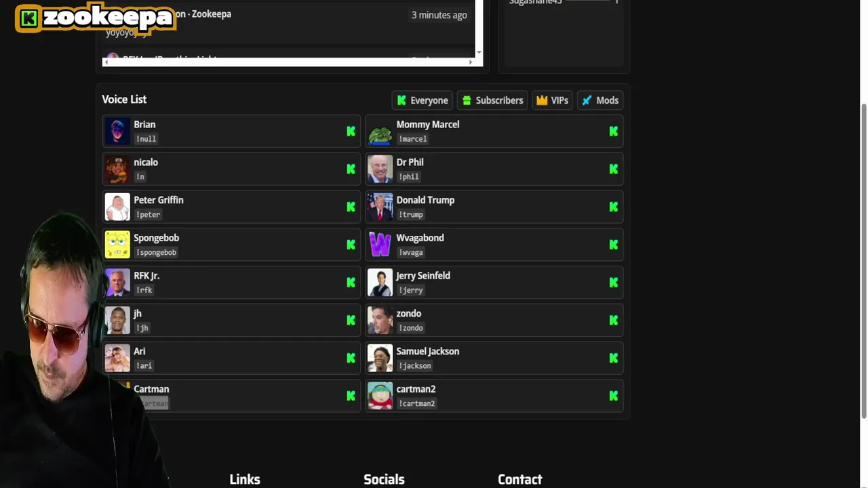Click the Donald Trump avatar image

click(380, 207)
